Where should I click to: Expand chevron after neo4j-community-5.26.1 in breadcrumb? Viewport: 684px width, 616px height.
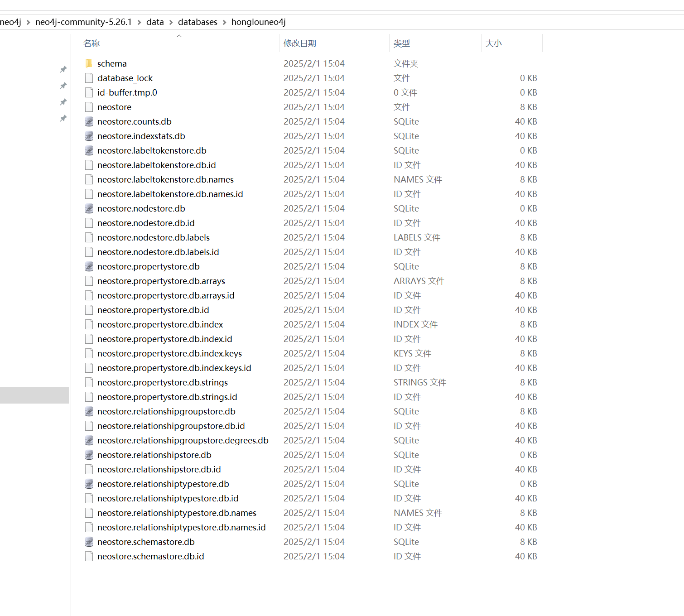[139, 22]
